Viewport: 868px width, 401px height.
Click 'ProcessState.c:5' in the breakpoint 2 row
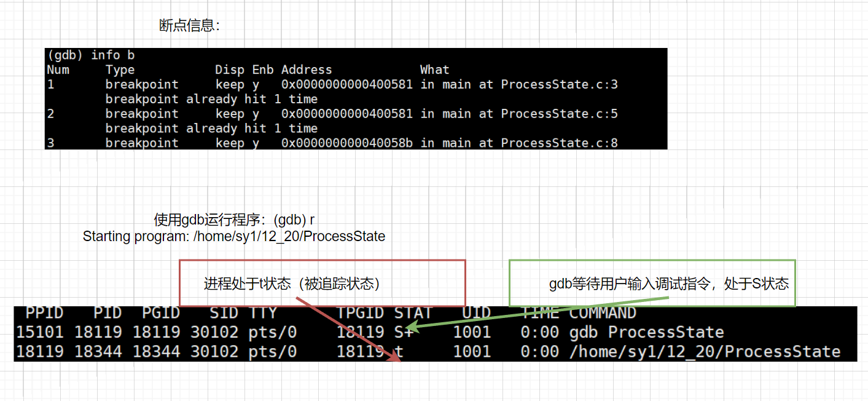pos(559,114)
